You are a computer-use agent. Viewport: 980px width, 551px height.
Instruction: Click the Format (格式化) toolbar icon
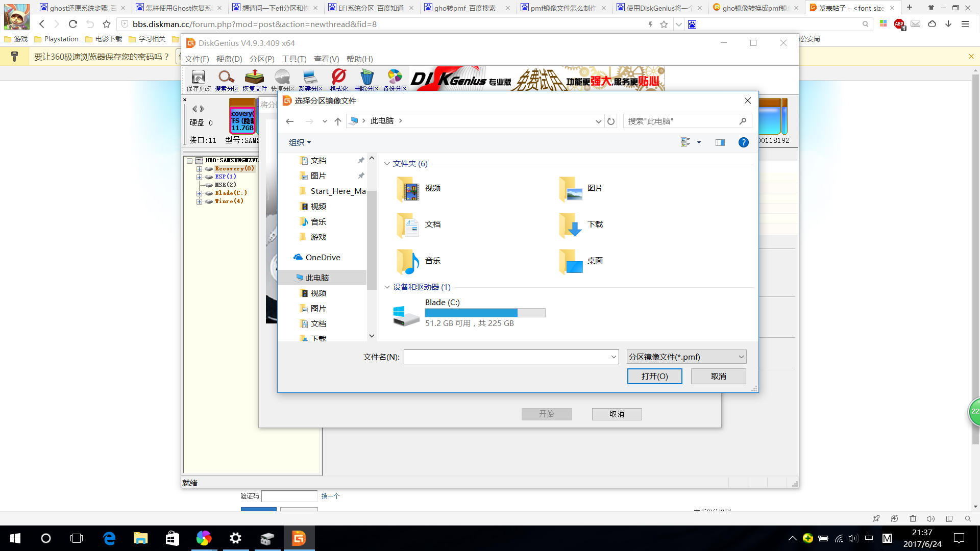pos(338,80)
